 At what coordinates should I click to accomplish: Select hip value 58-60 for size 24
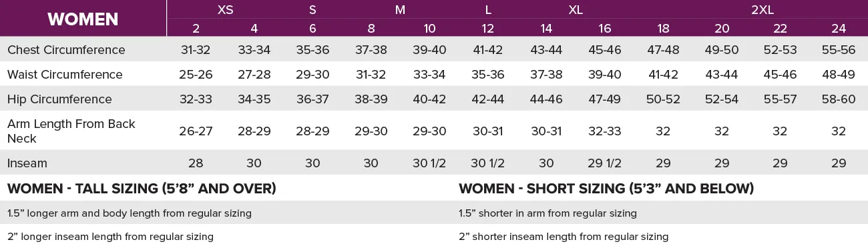839,99
